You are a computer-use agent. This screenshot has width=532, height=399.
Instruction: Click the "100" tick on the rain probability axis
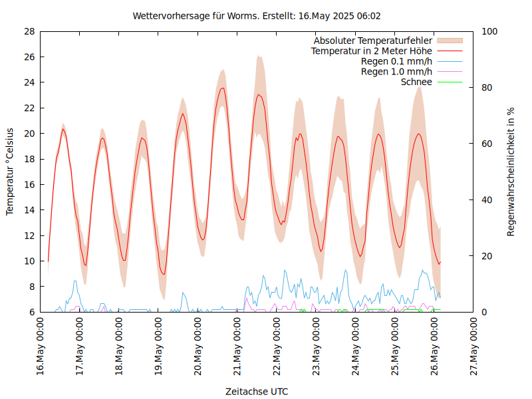coord(489,31)
